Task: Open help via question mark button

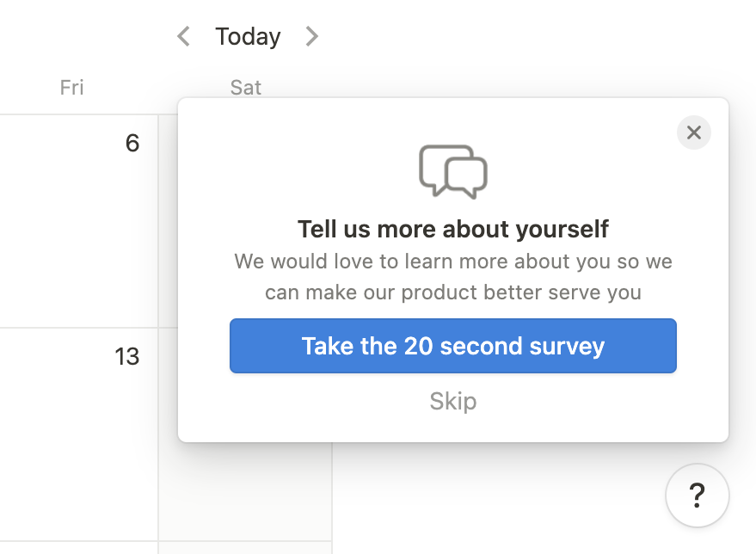Action: (x=698, y=496)
